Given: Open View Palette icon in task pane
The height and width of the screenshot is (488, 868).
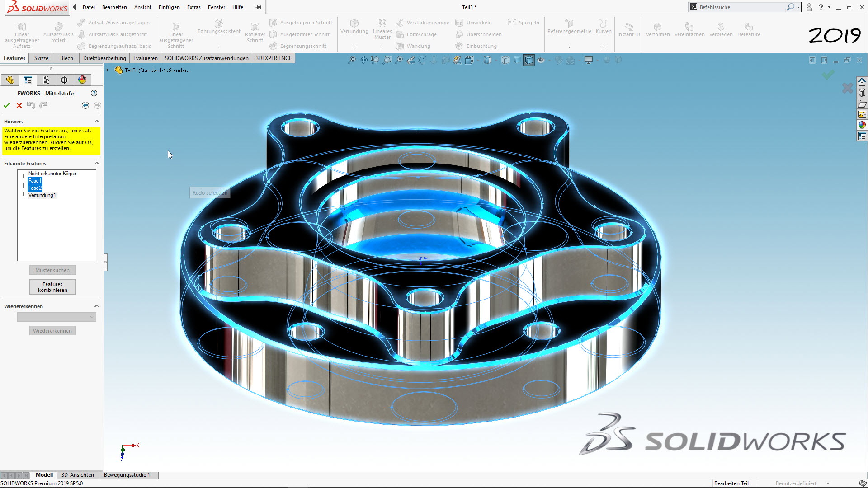Looking at the screenshot, I should tap(862, 114).
